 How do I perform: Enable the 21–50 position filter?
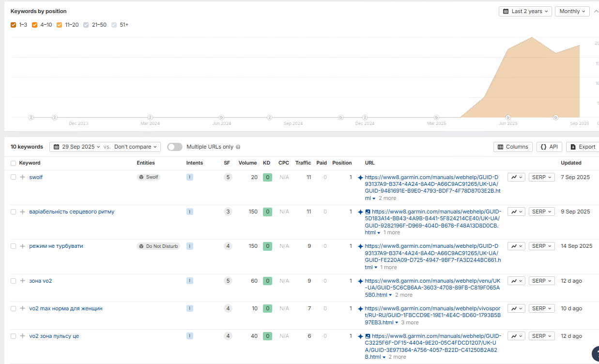pyautogui.click(x=86, y=25)
